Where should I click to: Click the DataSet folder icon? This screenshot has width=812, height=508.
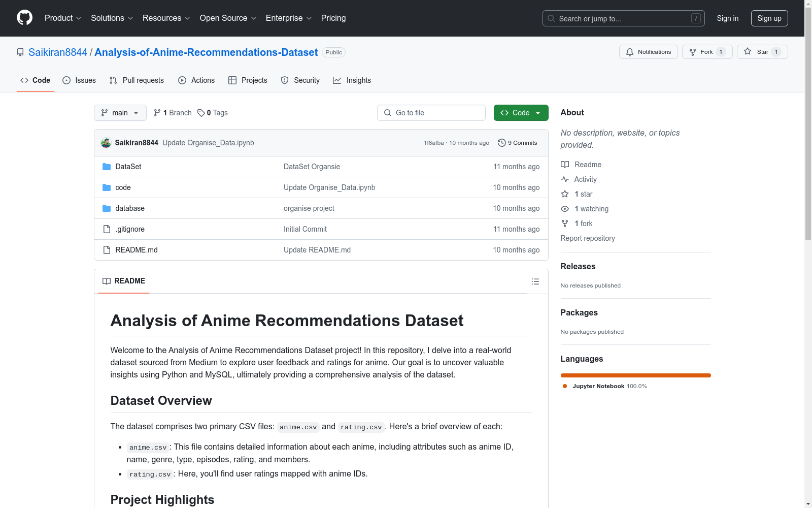pos(107,167)
